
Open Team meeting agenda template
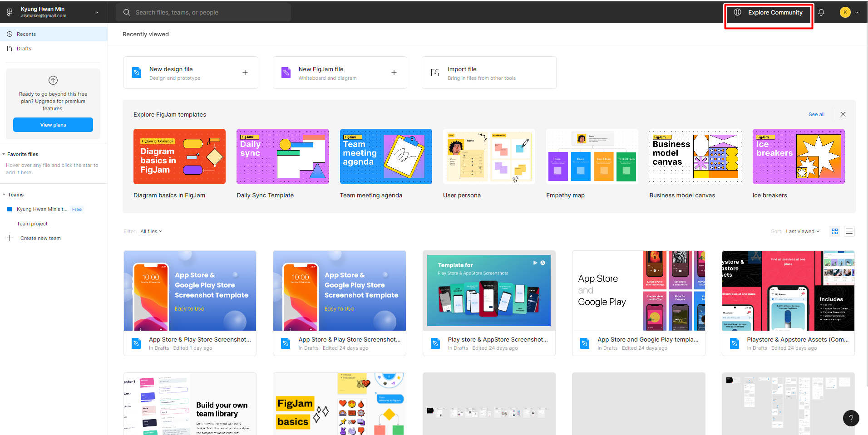pyautogui.click(x=386, y=156)
